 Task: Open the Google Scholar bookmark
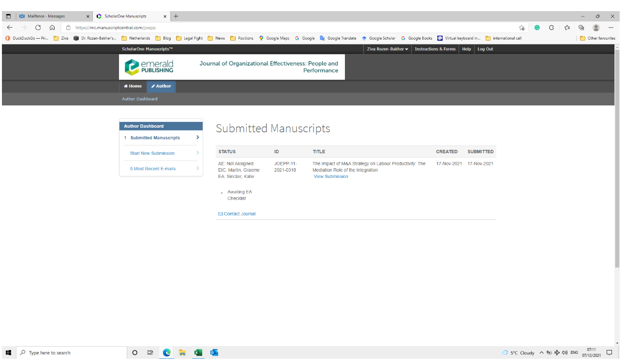(378, 38)
